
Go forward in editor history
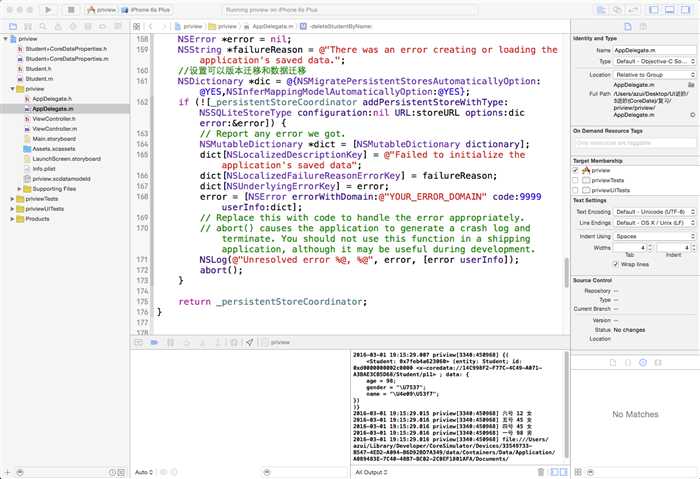tap(164, 27)
